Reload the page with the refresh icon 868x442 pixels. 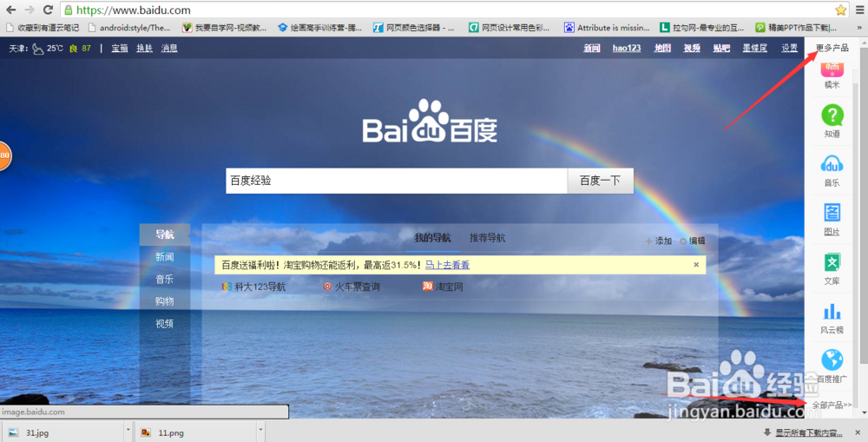pyautogui.click(x=48, y=10)
